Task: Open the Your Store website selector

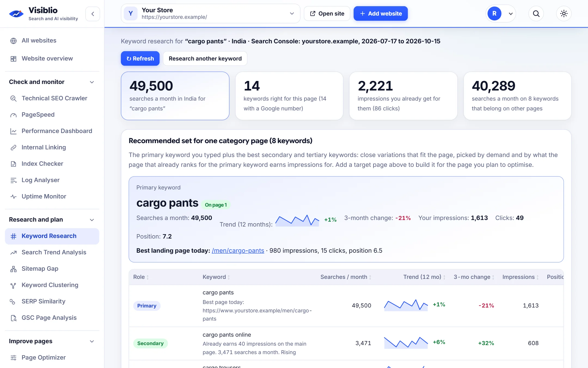Action: (x=210, y=13)
